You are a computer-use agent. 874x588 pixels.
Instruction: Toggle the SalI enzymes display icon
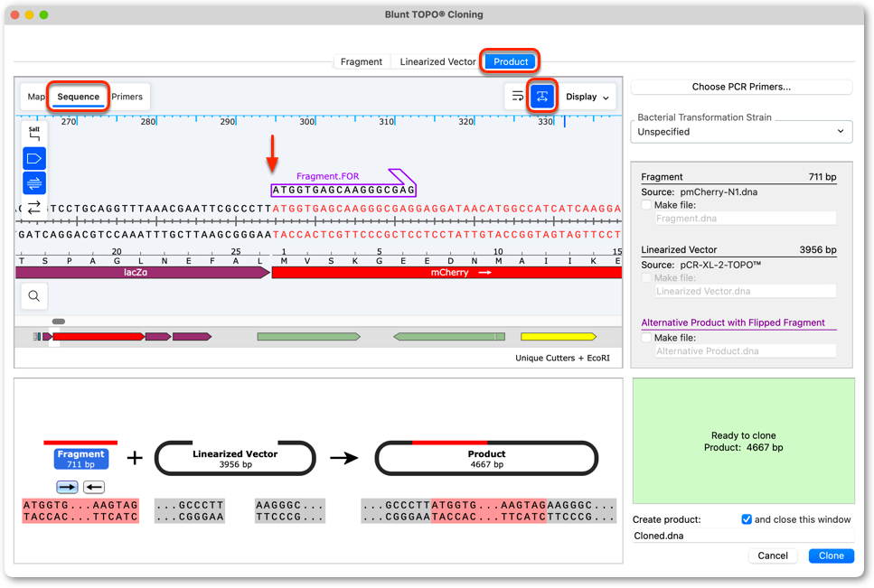pos(34,134)
